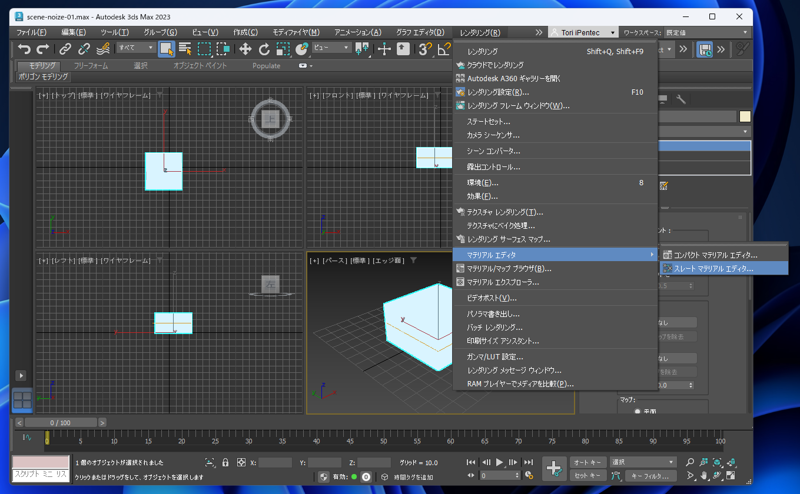Click the 0 / 100 time slider
800x494 pixels.
[x=61, y=423]
